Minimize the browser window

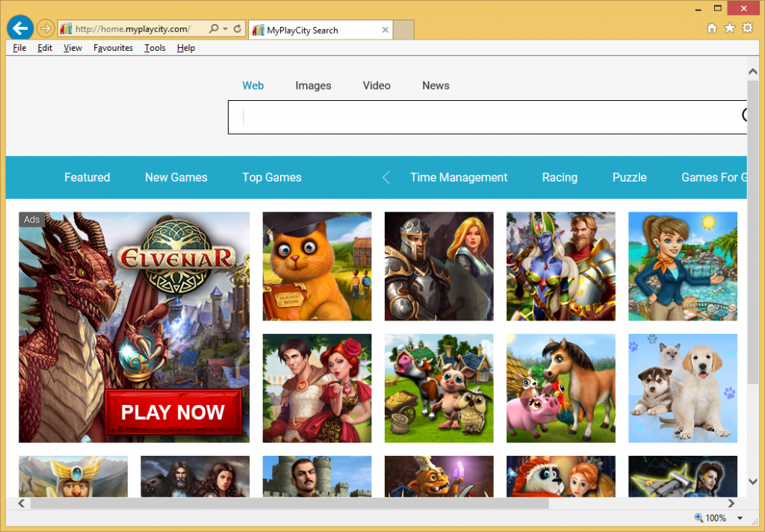tap(699, 9)
